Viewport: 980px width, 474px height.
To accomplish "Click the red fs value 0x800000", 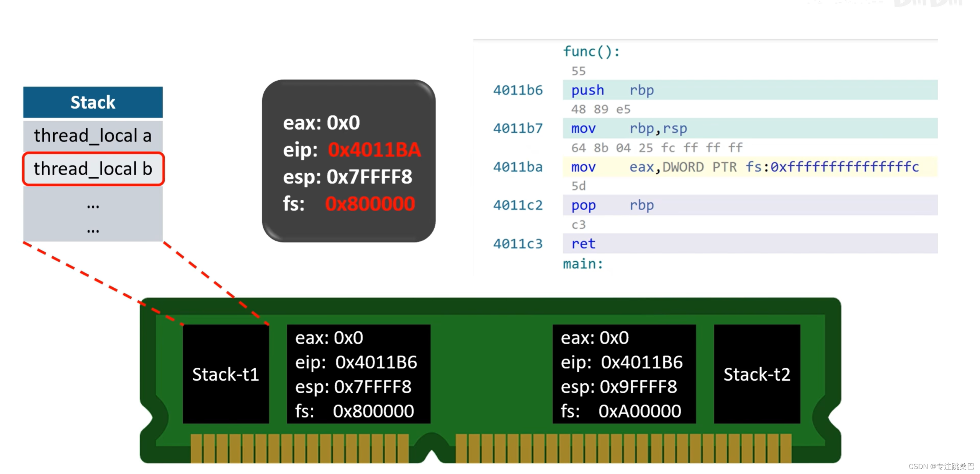I will (370, 204).
